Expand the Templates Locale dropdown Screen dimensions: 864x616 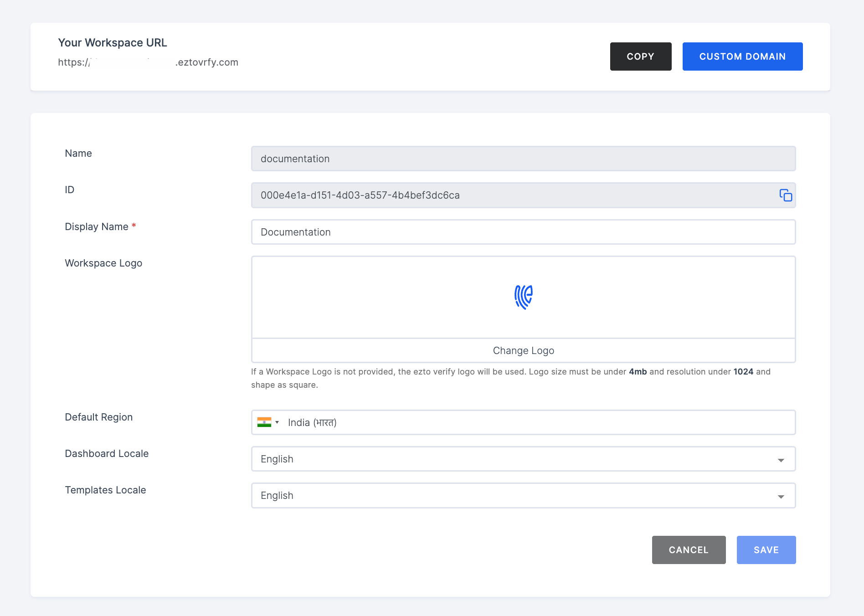[523, 495]
